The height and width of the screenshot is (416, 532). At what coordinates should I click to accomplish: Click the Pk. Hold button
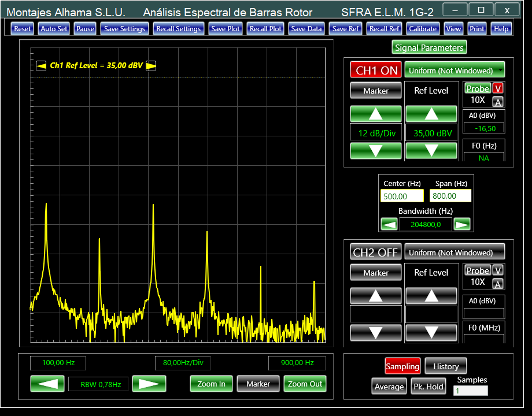[428, 387]
